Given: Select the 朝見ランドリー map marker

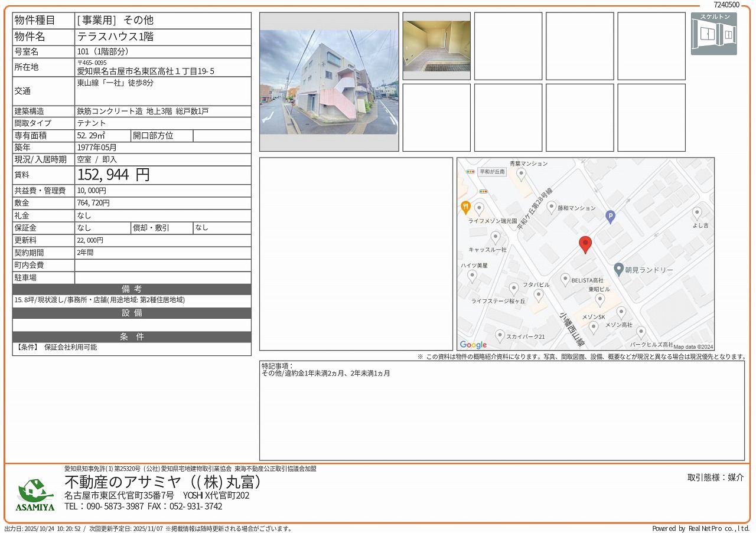Looking at the screenshot, I should point(618,269).
